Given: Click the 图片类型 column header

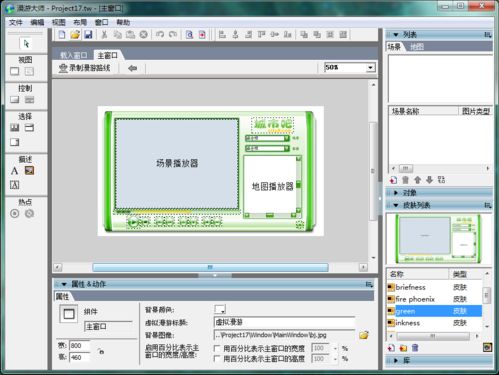Looking at the screenshot, I should point(476,111).
